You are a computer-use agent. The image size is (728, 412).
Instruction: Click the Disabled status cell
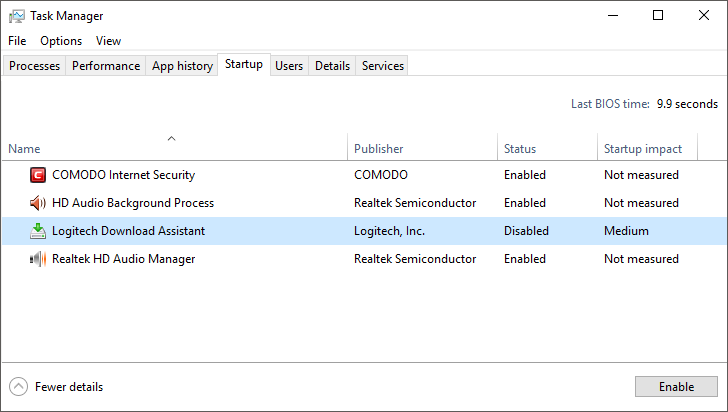[x=526, y=231]
